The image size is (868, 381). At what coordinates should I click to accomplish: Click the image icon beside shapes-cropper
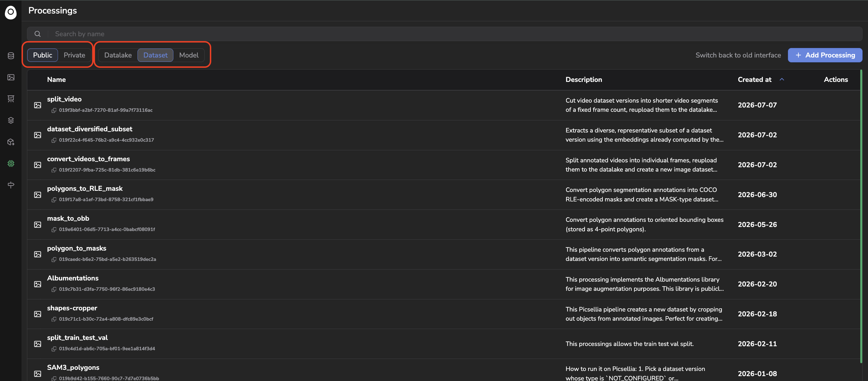click(38, 314)
